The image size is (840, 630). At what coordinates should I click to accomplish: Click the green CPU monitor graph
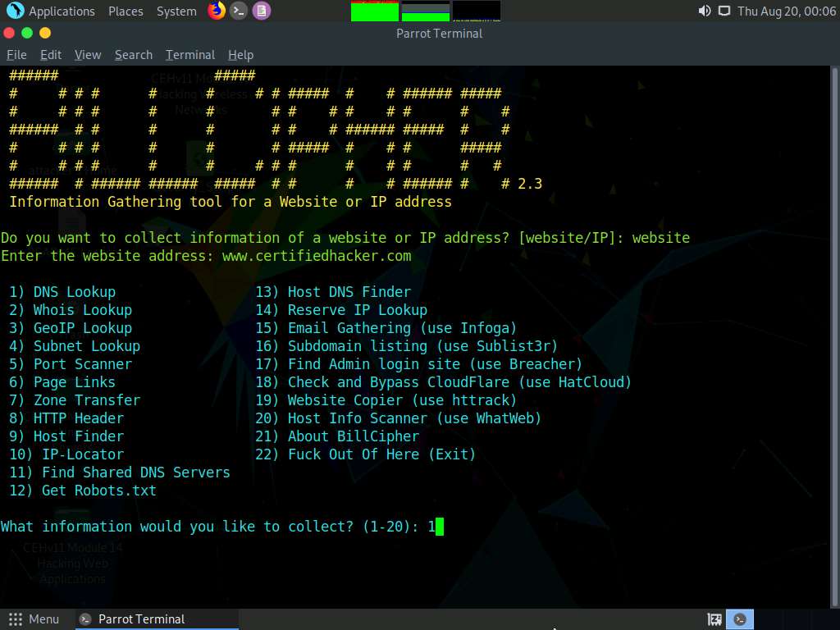point(374,11)
